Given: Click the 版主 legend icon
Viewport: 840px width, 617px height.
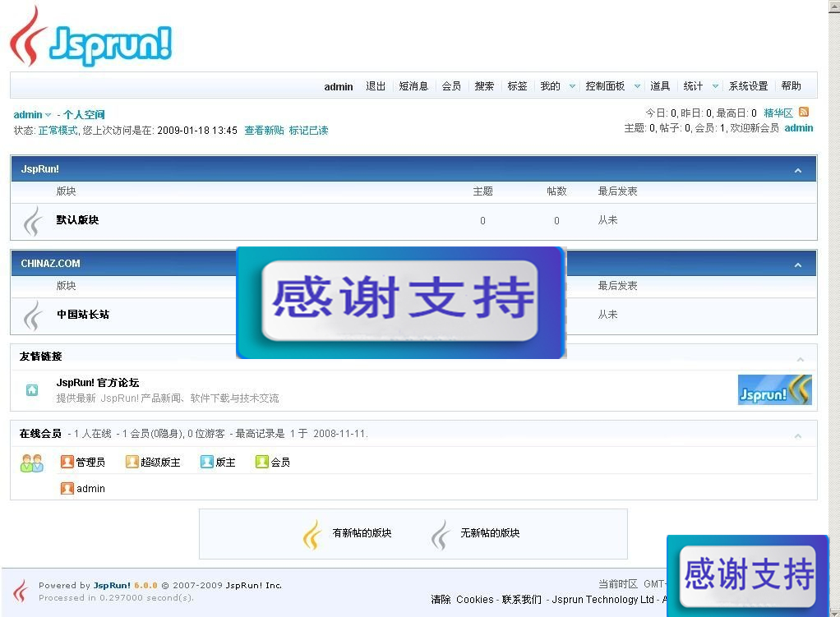Looking at the screenshot, I should 207,462.
